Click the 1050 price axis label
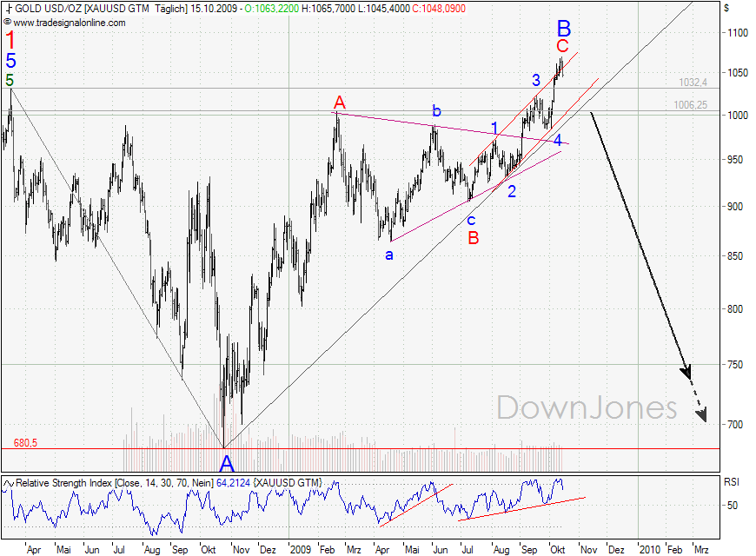This screenshot has width=756, height=556. pos(738,73)
